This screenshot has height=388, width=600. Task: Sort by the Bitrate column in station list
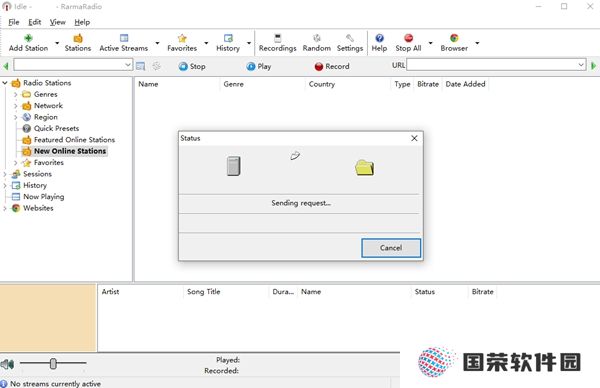point(428,84)
